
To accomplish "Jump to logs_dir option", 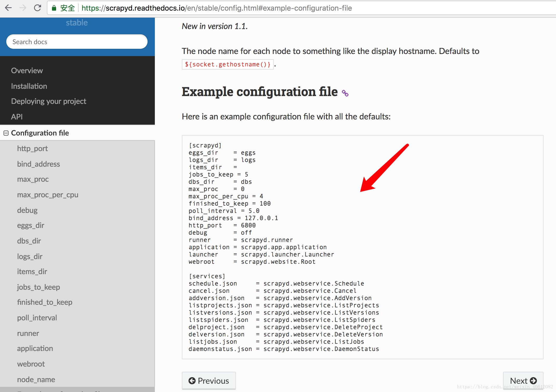I will tap(30, 256).
